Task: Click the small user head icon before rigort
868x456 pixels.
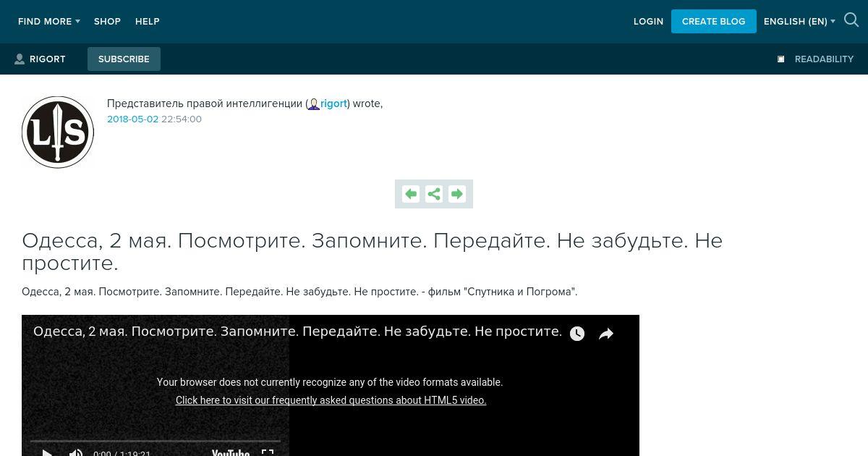Action: [x=314, y=104]
